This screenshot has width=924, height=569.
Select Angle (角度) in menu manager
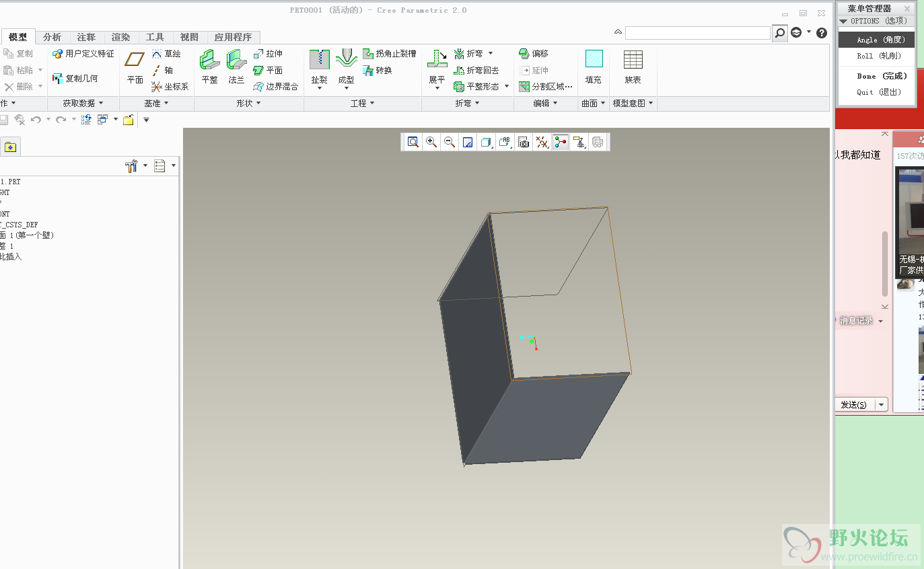coord(876,40)
